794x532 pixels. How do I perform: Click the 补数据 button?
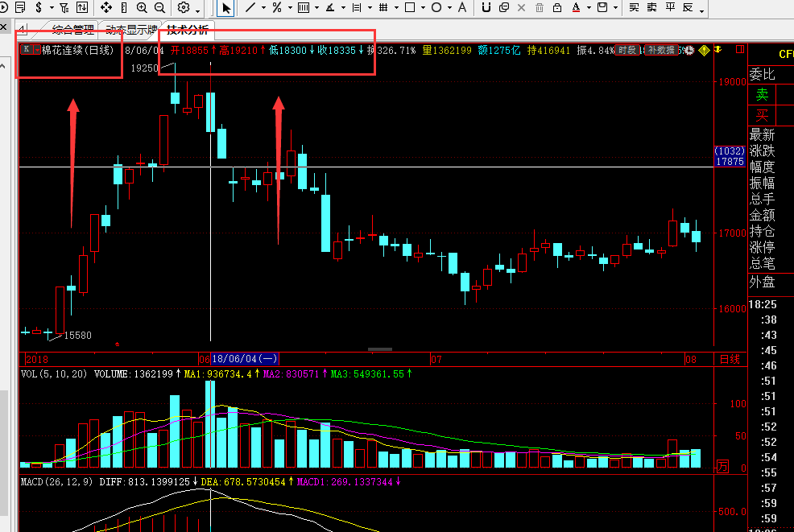[661, 50]
